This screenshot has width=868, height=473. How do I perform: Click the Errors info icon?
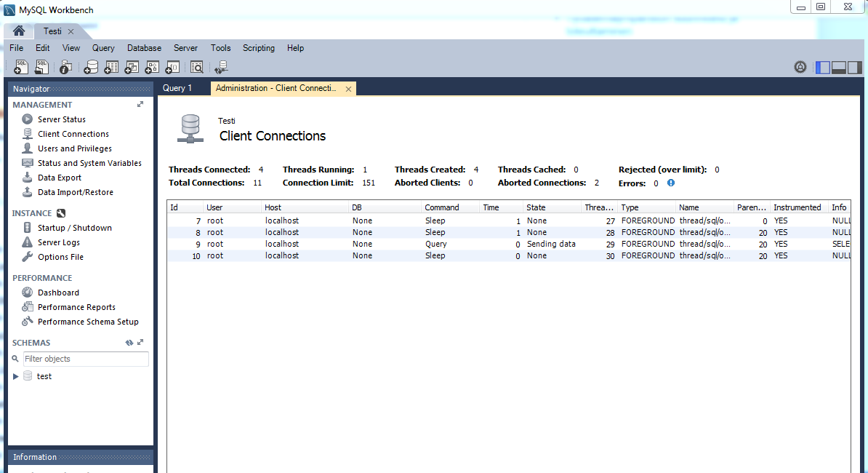point(671,183)
